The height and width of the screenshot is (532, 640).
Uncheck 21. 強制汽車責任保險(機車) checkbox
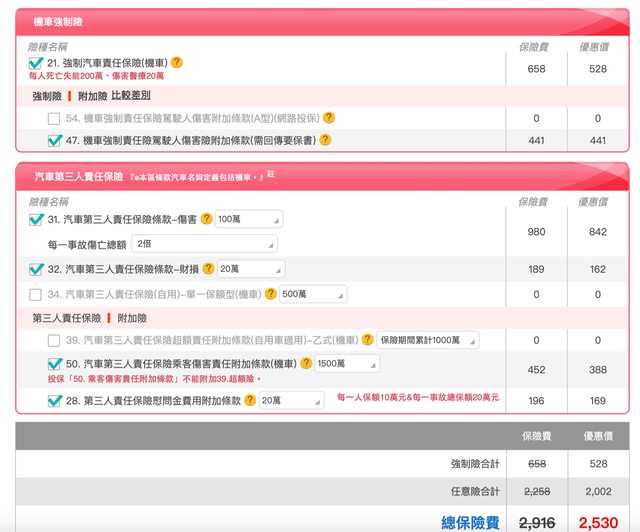[36, 62]
